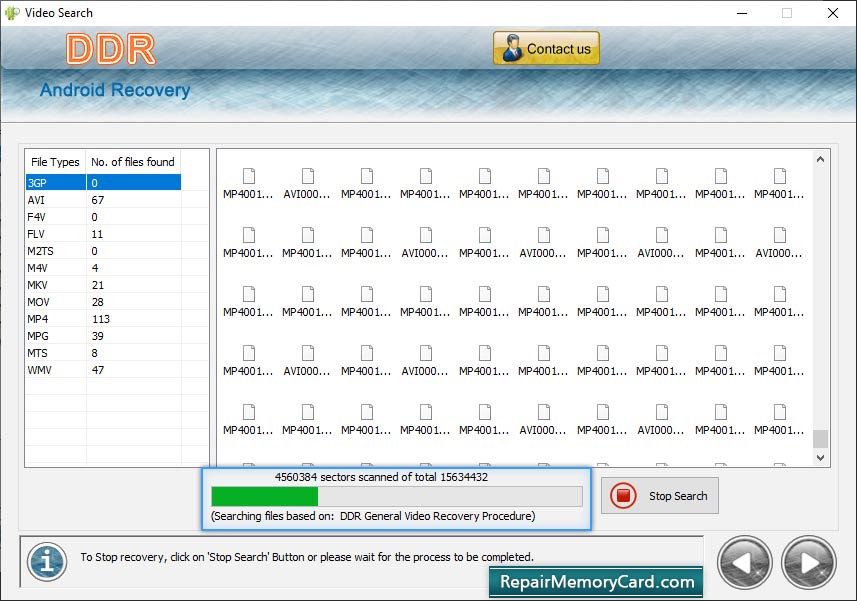Click the DDR logo
This screenshot has width=857, height=601.
(x=111, y=49)
